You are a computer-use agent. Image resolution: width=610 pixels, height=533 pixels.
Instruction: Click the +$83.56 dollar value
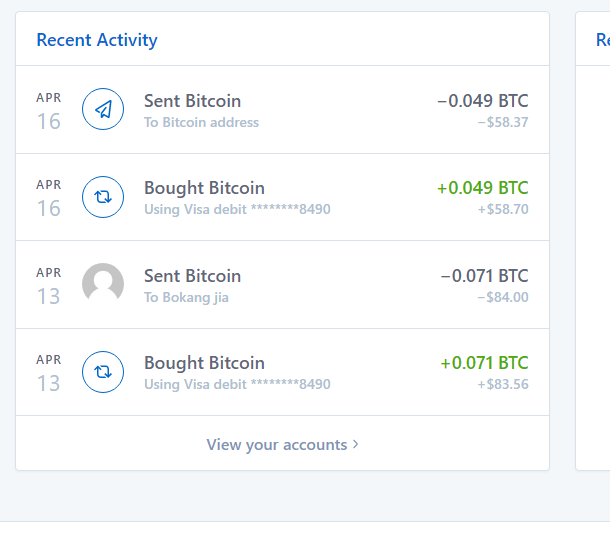click(x=502, y=384)
